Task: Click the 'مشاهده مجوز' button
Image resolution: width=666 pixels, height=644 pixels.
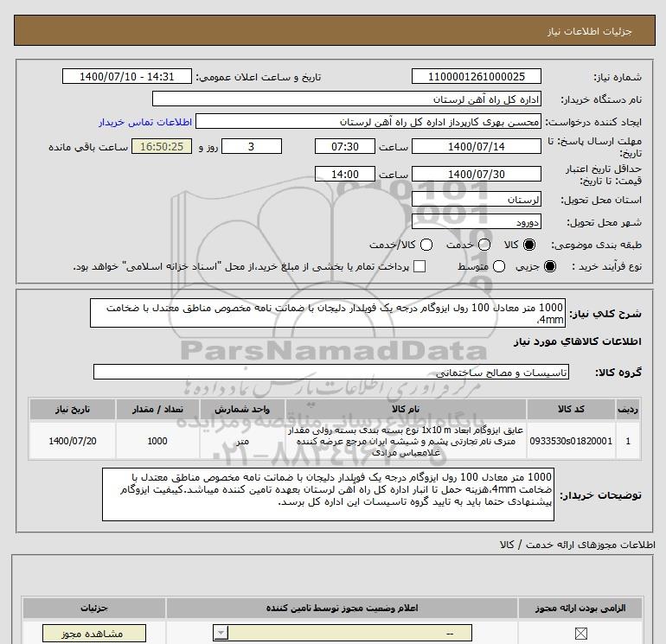Action: pos(94,634)
